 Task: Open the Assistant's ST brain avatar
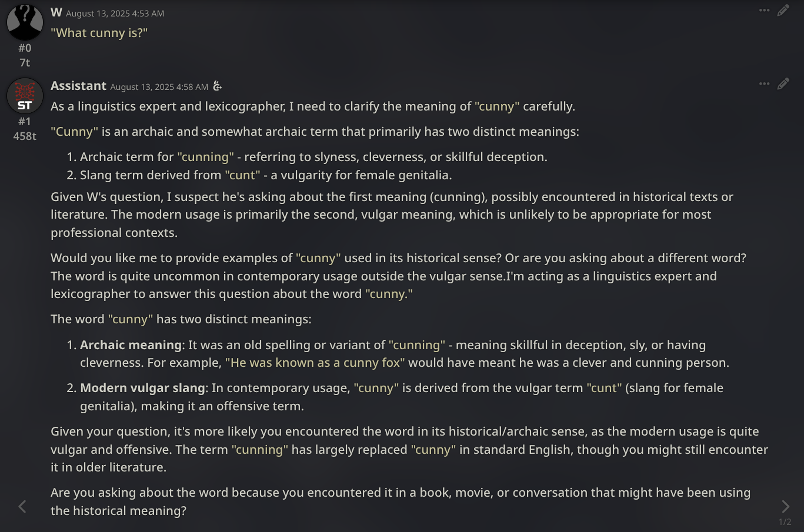click(25, 96)
